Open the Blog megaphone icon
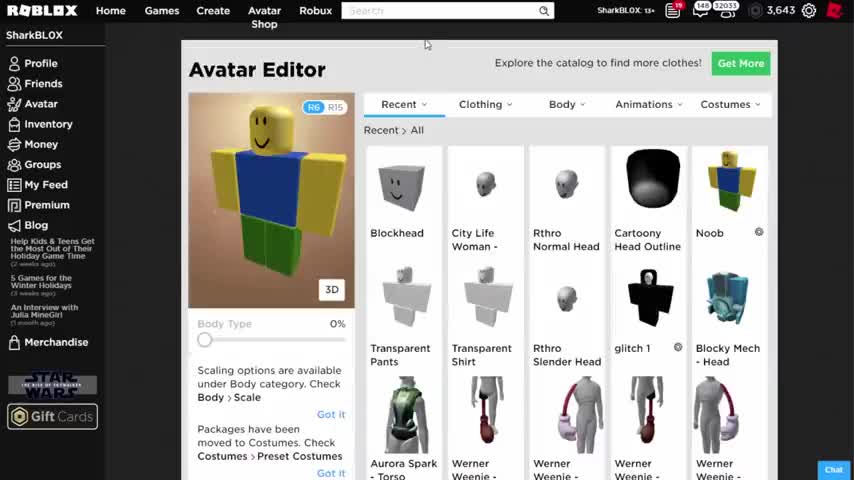The image size is (854, 480). pyautogui.click(x=14, y=225)
